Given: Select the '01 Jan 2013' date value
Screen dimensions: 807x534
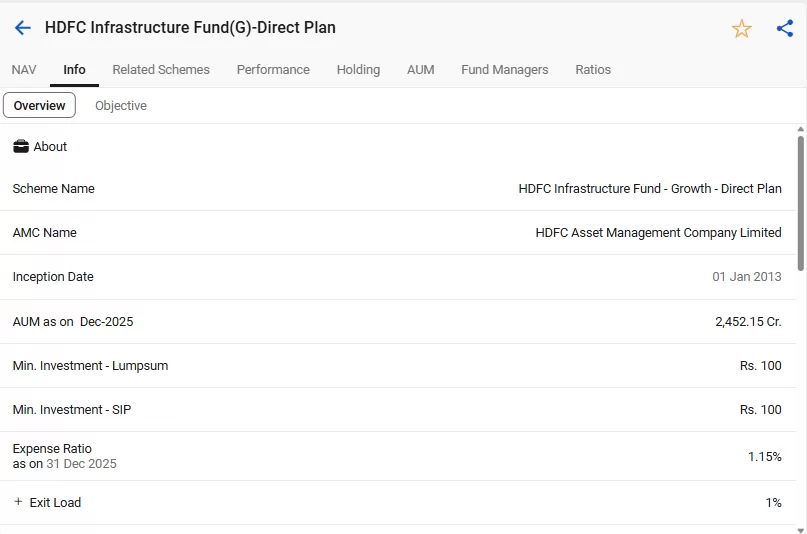Looking at the screenshot, I should click(x=747, y=277).
